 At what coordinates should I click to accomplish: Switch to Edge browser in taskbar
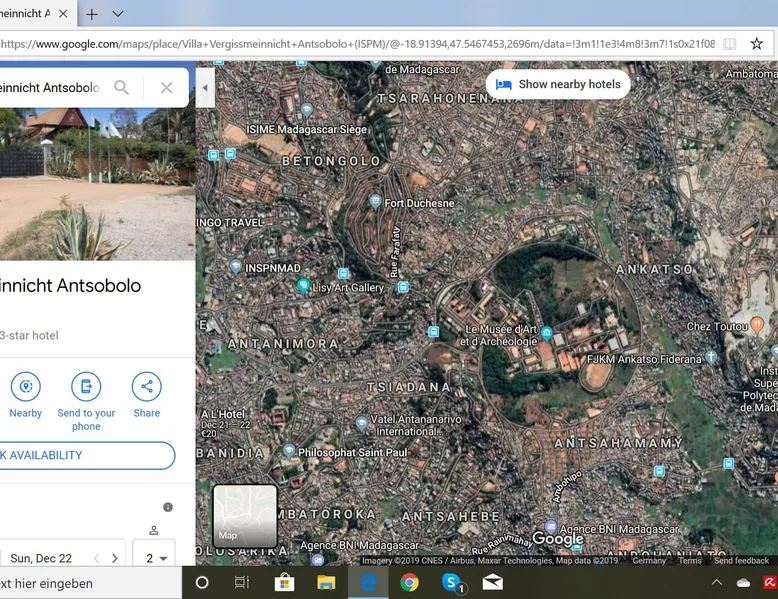tap(368, 583)
